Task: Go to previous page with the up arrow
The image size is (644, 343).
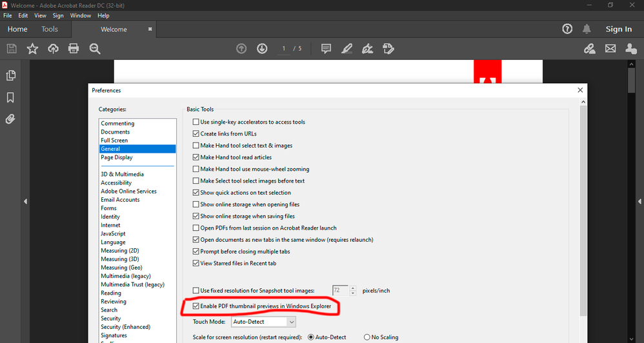Action: pos(241,49)
